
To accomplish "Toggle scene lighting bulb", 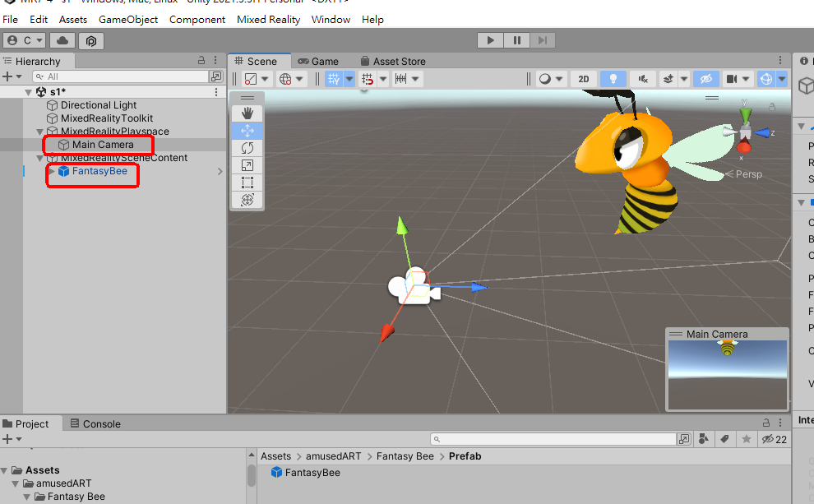I will 613,79.
